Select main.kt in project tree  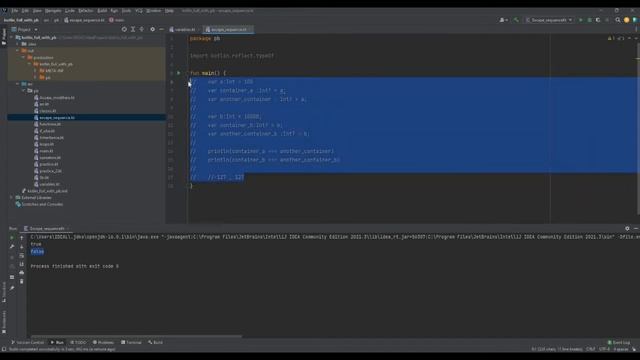pos(44,151)
